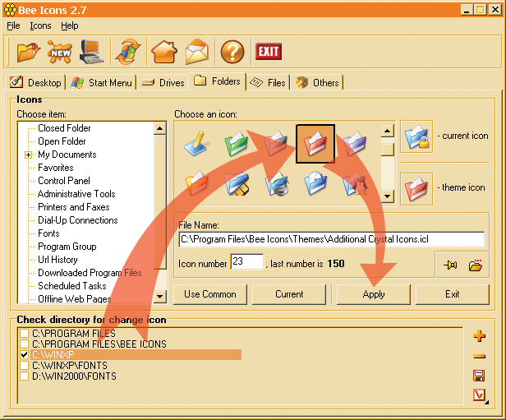Select Scheduled Tasks in item list
The height and width of the screenshot is (420, 506).
click(72, 286)
